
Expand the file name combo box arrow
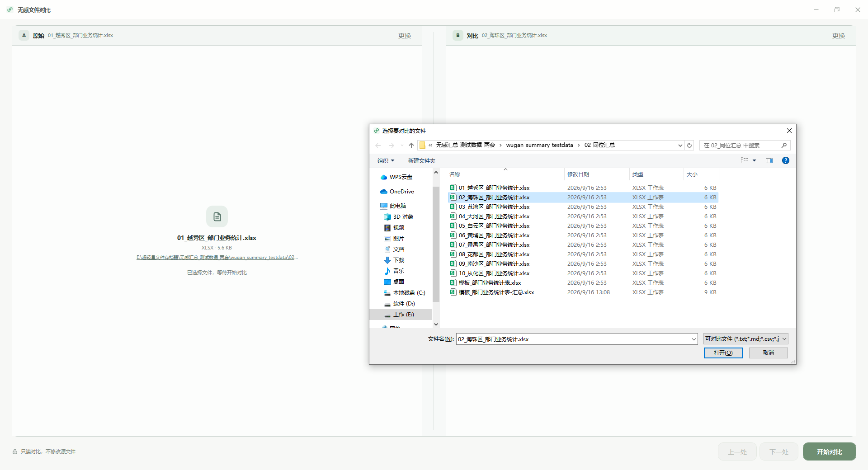tap(693, 339)
